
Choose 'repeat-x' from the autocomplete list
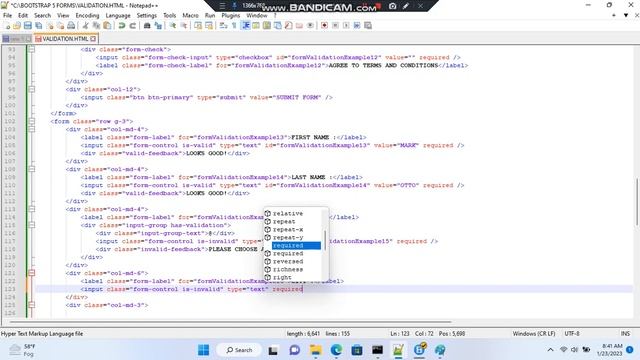[293, 229]
